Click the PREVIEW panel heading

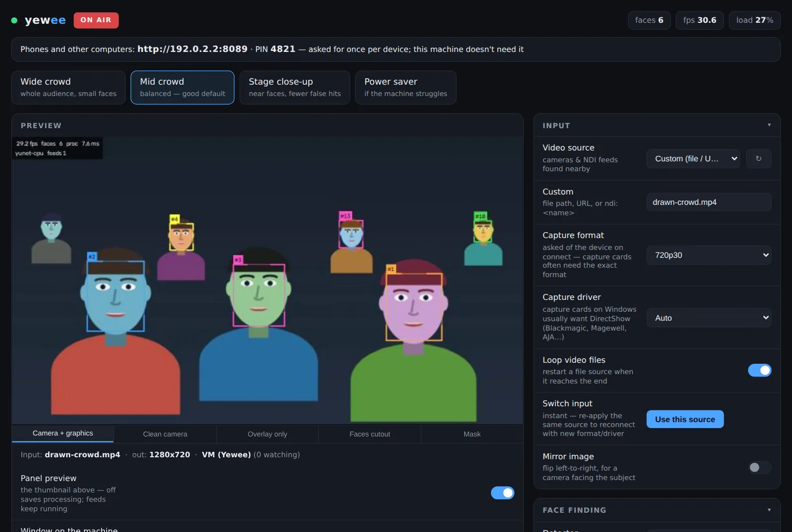pos(41,126)
